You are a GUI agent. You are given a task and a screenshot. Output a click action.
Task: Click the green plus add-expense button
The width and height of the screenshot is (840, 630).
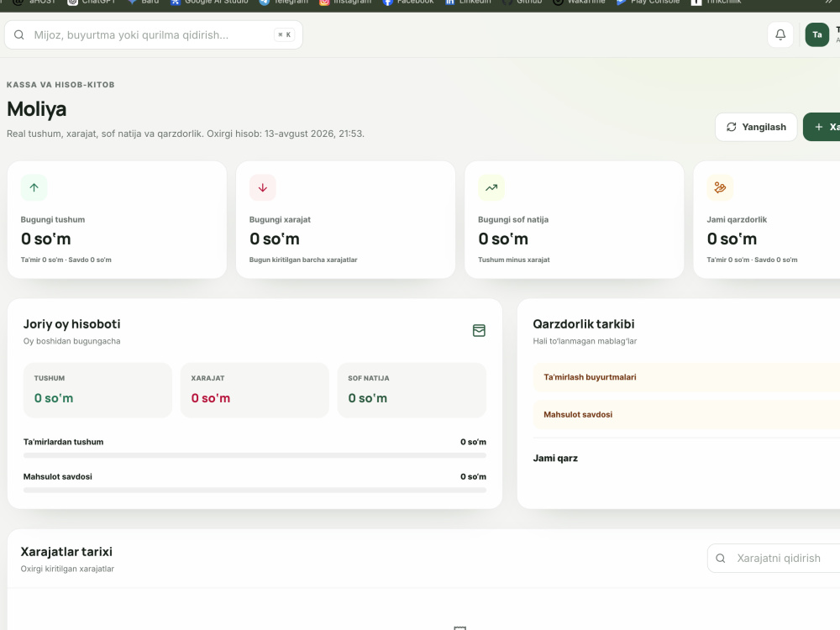click(822, 127)
